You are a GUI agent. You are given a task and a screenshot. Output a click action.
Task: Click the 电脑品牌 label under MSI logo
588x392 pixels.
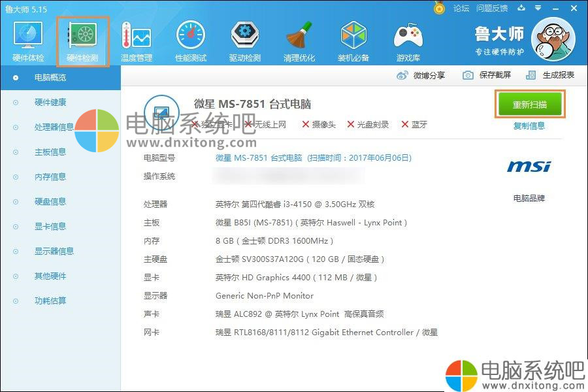(x=529, y=199)
